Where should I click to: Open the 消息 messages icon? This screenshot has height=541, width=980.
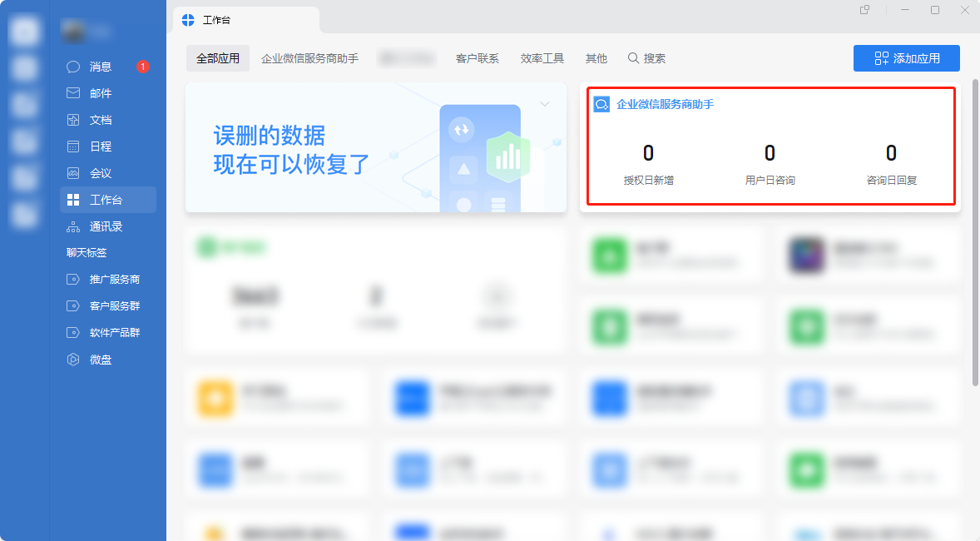click(73, 67)
